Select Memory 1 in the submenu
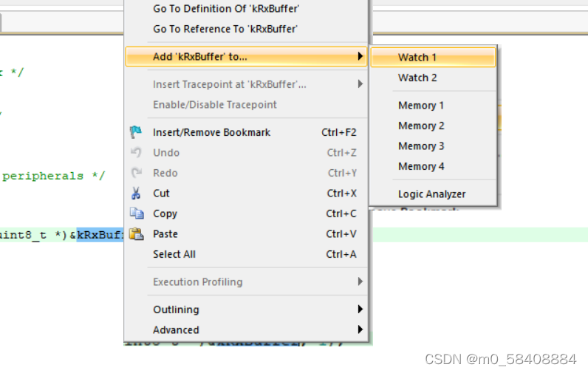Viewport: 588px width, 373px height. click(x=433, y=106)
